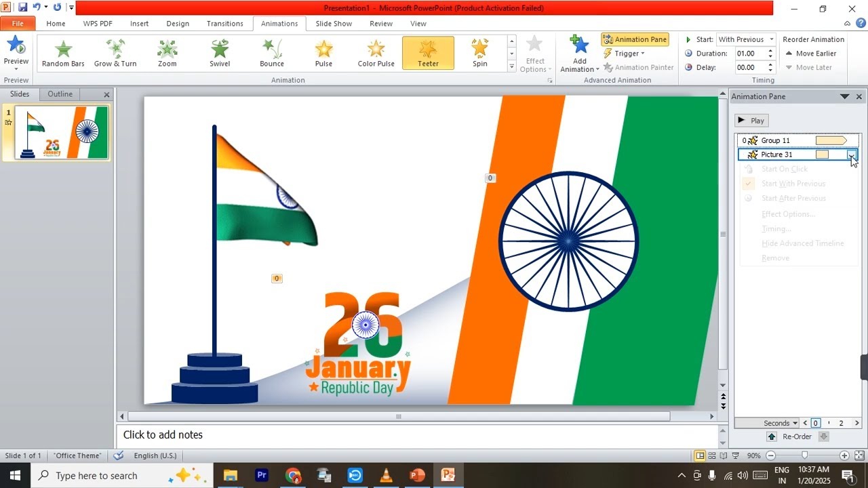This screenshot has height=488, width=868.
Task: Open VLC media player from taskbar
Action: point(386,475)
